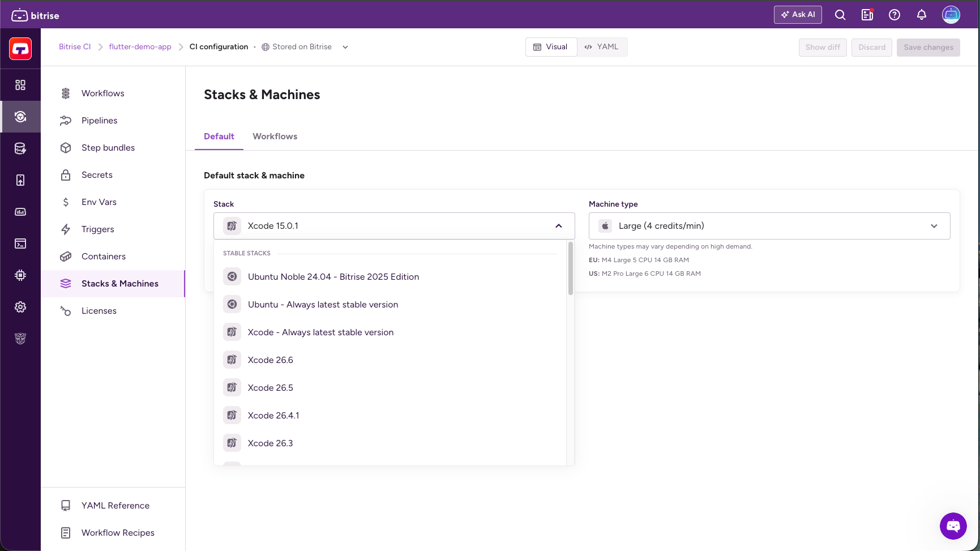Expand the Machine type dropdown

click(769, 226)
